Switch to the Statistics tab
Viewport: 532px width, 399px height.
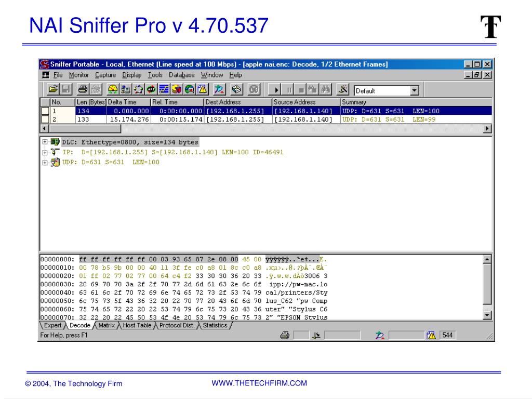pos(215,325)
